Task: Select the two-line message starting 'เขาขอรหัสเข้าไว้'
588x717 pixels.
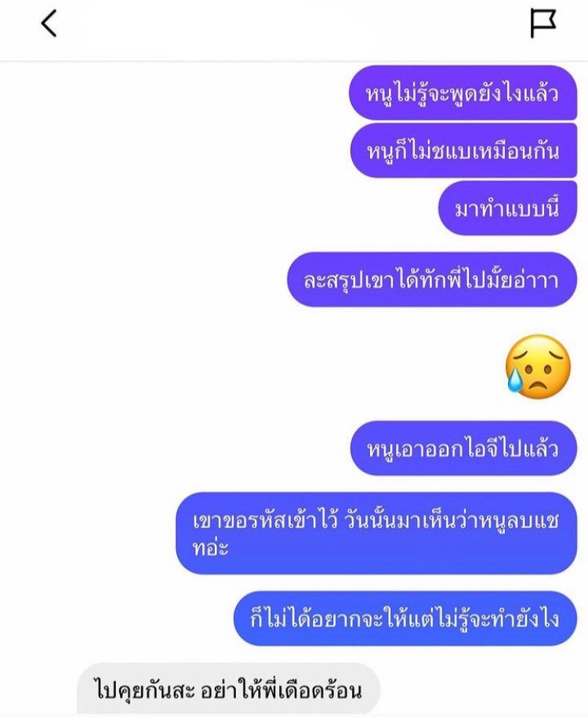Action: 376,533
